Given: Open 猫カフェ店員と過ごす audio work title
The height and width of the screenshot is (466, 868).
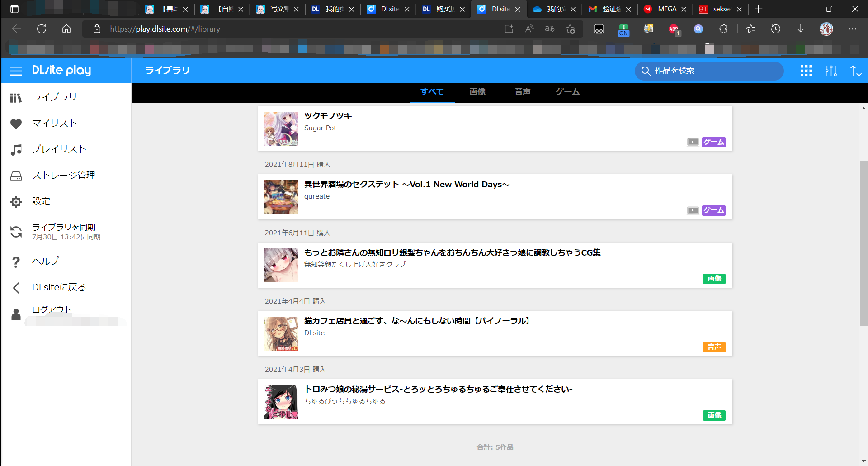Looking at the screenshot, I should tap(417, 321).
